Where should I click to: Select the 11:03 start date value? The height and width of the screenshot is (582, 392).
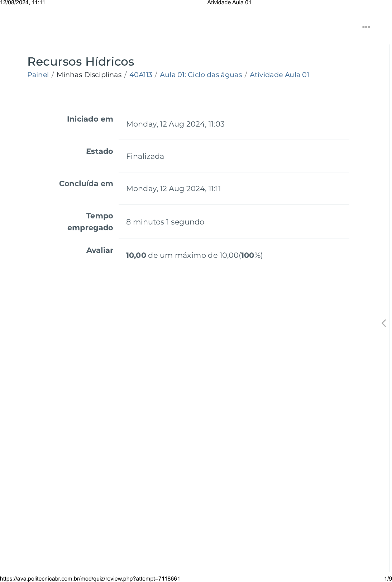point(175,124)
